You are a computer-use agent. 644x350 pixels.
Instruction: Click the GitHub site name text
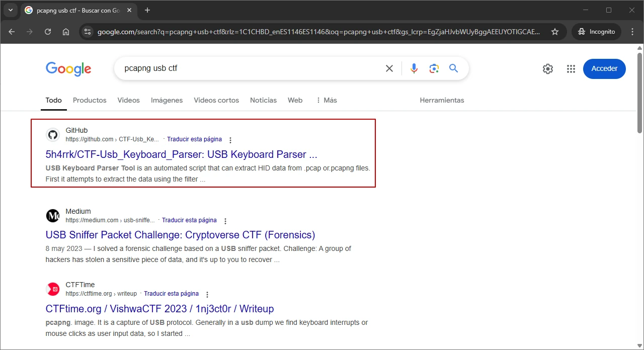point(76,130)
